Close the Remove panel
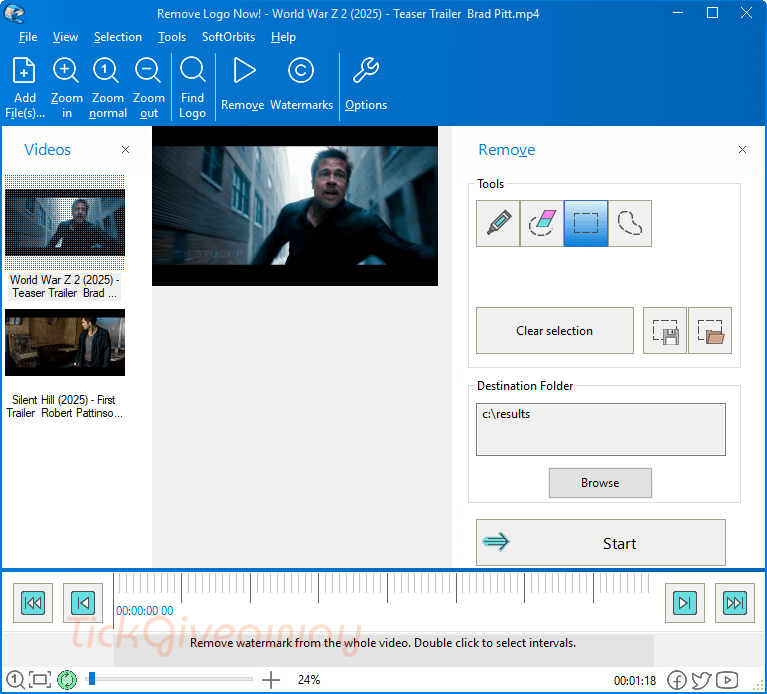This screenshot has height=694, width=767. click(742, 150)
